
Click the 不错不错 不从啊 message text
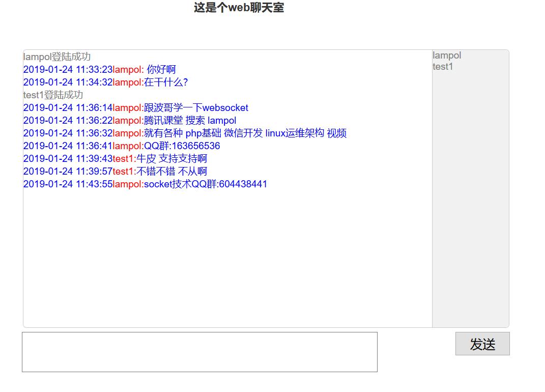tap(171, 172)
